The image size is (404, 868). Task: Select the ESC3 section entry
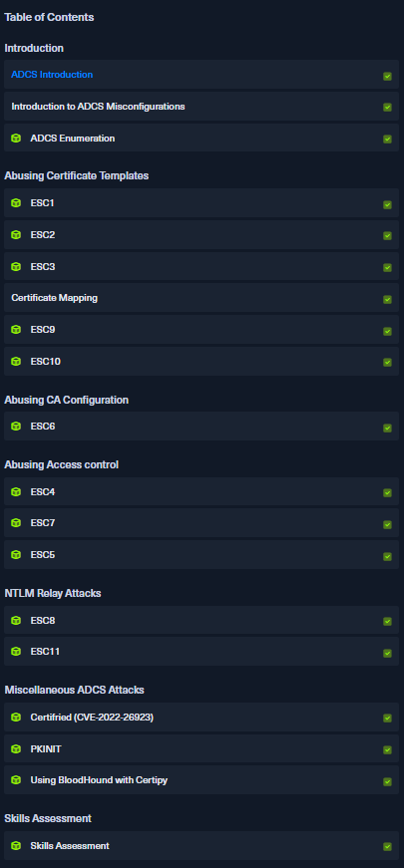click(x=202, y=267)
